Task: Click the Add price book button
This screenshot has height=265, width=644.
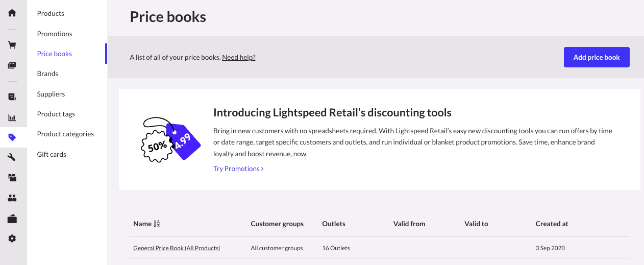Action: (x=596, y=57)
